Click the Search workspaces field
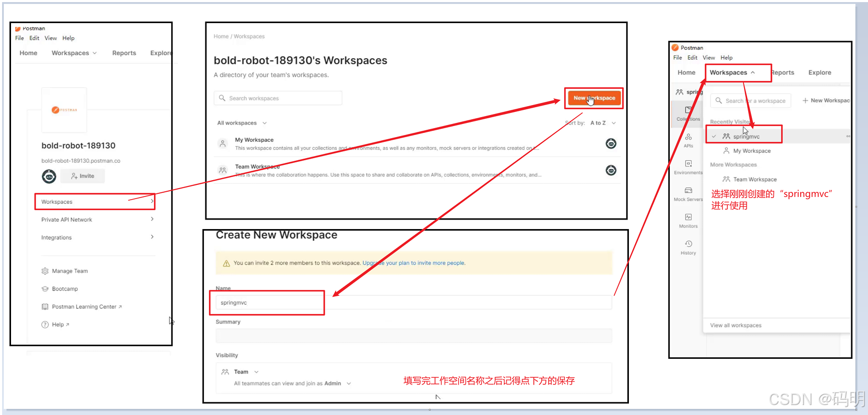 278,98
